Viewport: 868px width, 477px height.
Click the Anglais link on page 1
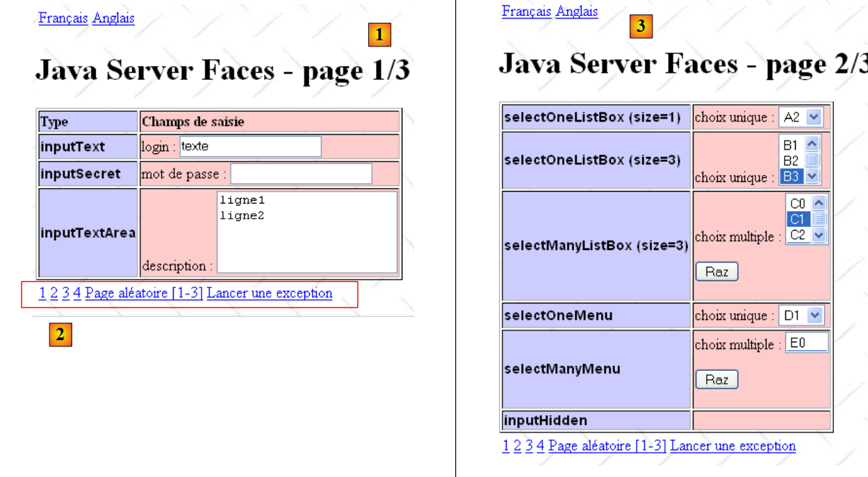tap(113, 18)
